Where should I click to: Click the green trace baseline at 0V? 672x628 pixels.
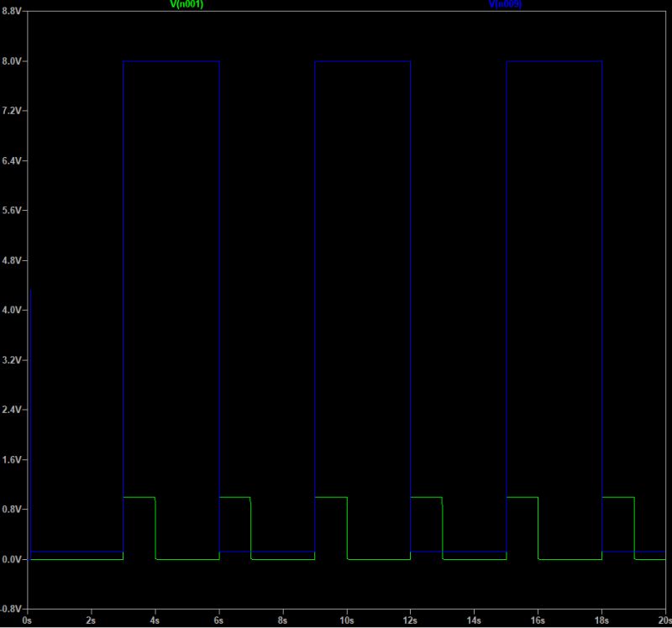pos(84,560)
